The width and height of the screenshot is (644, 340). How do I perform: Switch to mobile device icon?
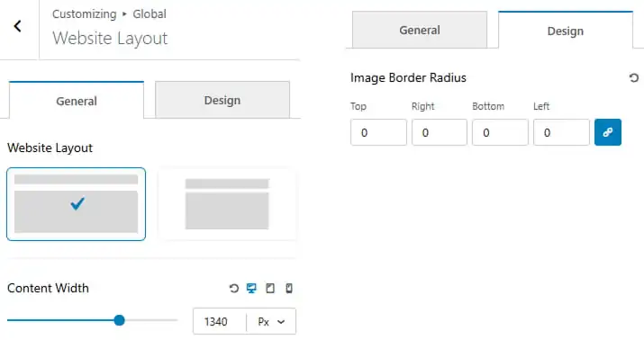[x=289, y=289]
